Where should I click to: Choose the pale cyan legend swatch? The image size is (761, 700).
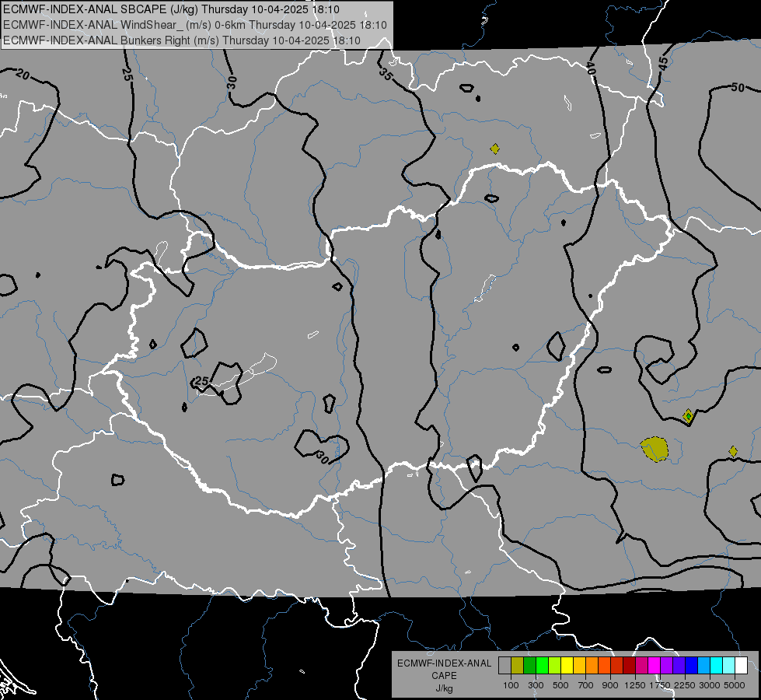(729, 666)
